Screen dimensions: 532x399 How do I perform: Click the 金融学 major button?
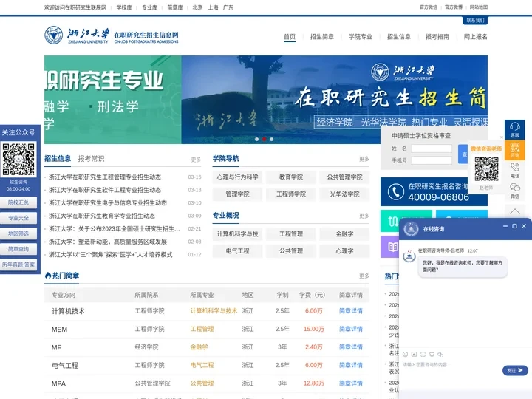pyautogui.click(x=344, y=233)
